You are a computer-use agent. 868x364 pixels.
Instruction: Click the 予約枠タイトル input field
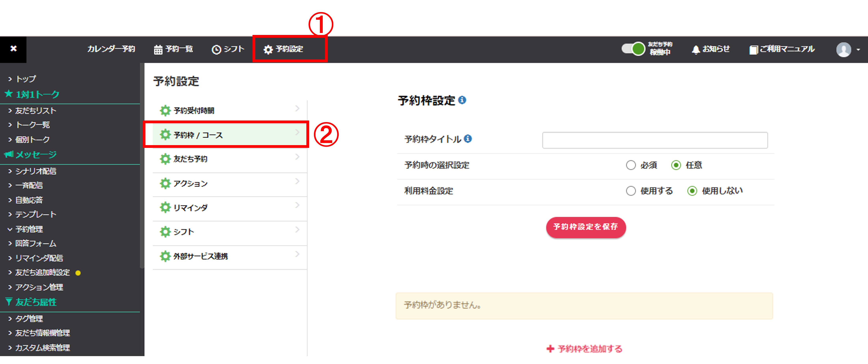655,140
